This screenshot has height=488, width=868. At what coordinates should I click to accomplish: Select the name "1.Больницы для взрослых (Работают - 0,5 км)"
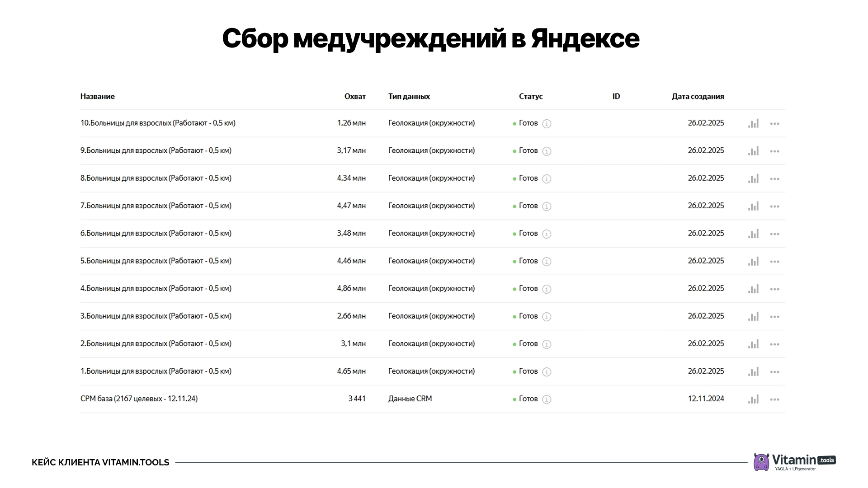click(x=156, y=371)
